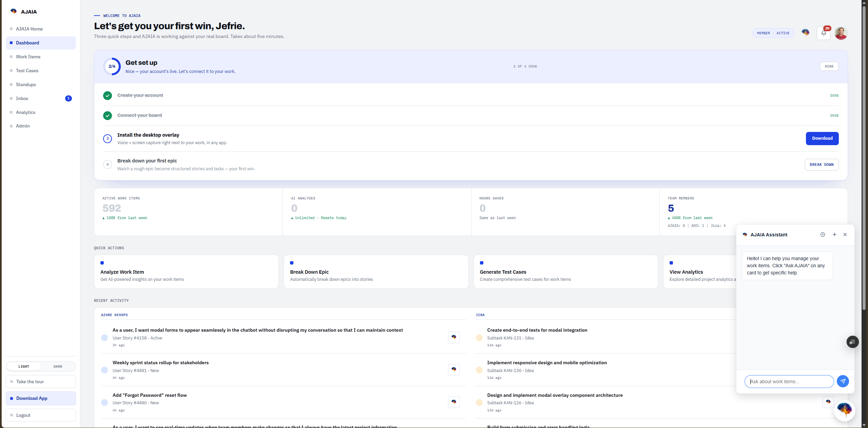Open modal forms chatbot user story
The image size is (868, 428).
click(257, 330)
